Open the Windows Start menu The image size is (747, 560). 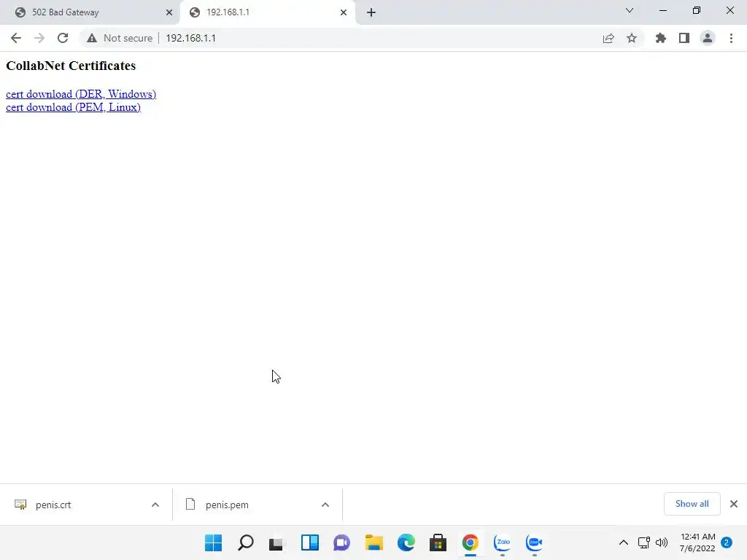pyautogui.click(x=214, y=542)
